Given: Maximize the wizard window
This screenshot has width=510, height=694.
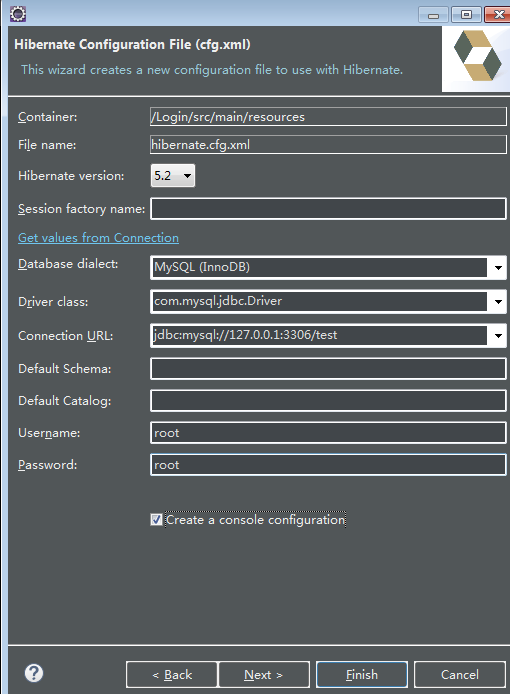Looking at the screenshot, I should click(x=466, y=15).
